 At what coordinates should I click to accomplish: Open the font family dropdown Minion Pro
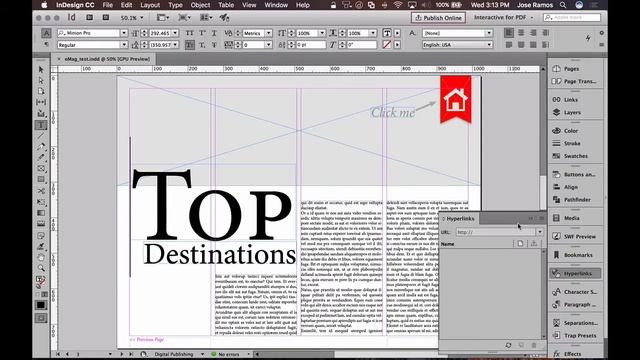124,33
